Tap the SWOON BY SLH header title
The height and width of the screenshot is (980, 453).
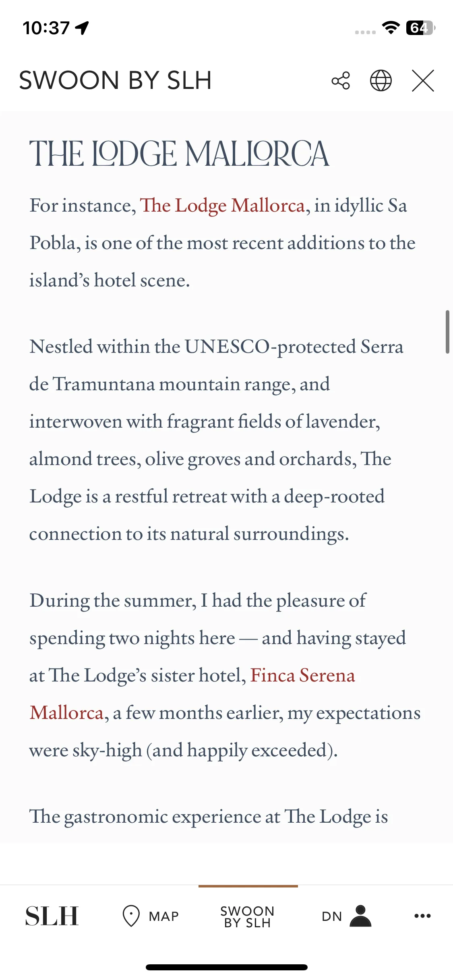point(115,80)
